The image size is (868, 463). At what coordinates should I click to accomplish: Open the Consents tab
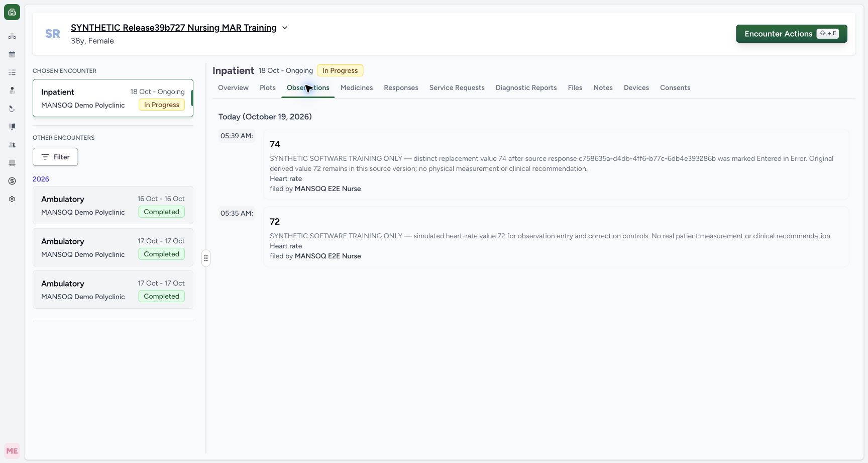pos(675,87)
